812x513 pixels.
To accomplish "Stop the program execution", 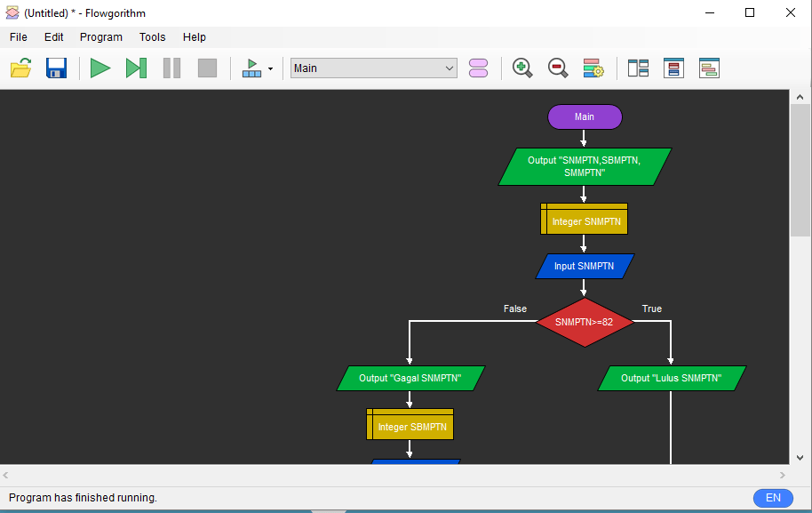I will 207,68.
